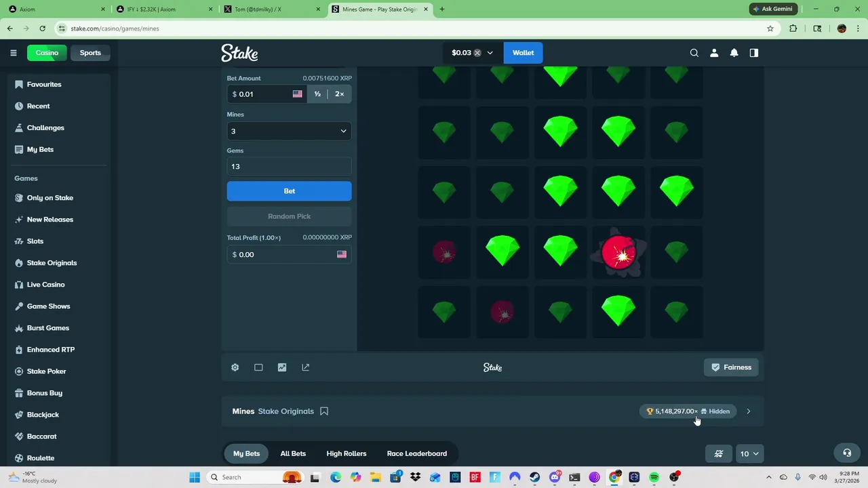Screen dimensions: 868x488
Task: Click Ask Gemini button
Action: [x=772, y=9]
